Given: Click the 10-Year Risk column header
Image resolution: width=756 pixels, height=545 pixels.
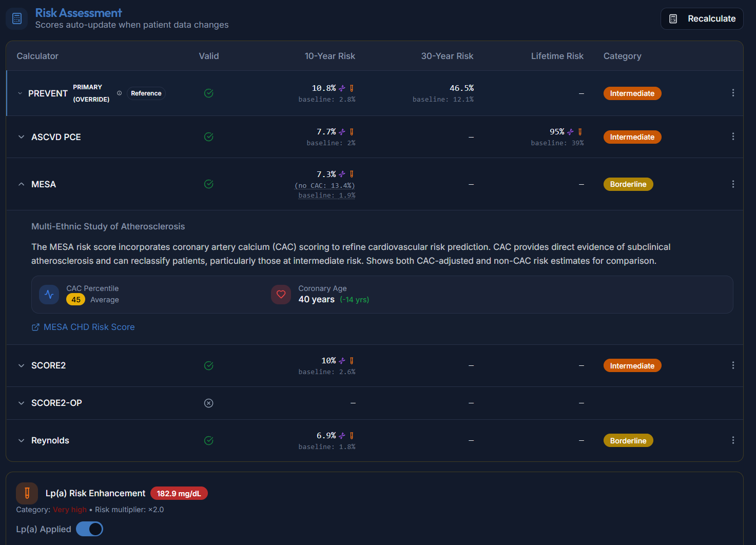Looking at the screenshot, I should click(x=330, y=56).
